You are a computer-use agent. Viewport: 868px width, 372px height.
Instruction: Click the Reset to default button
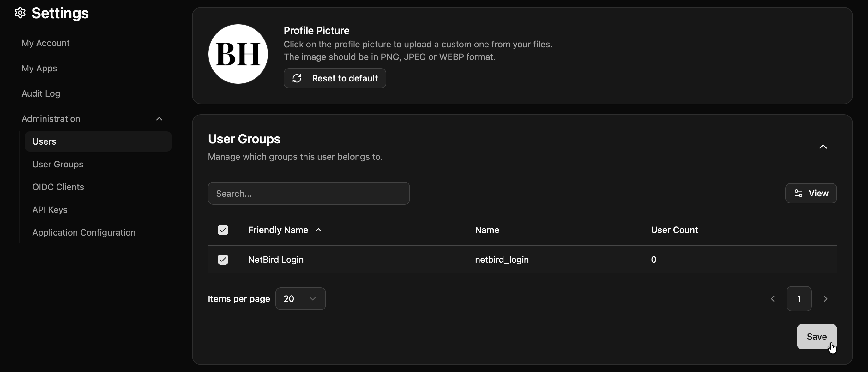pyautogui.click(x=334, y=78)
